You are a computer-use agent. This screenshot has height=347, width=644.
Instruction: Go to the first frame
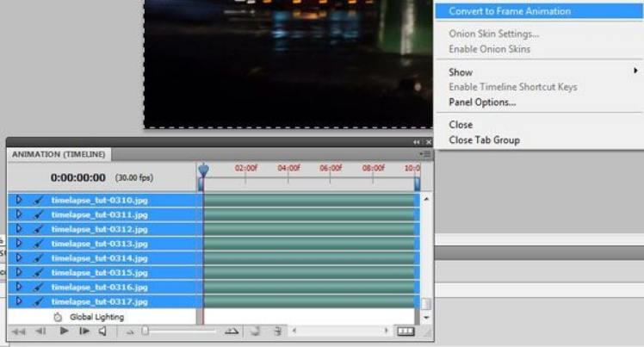pyautogui.click(x=18, y=331)
